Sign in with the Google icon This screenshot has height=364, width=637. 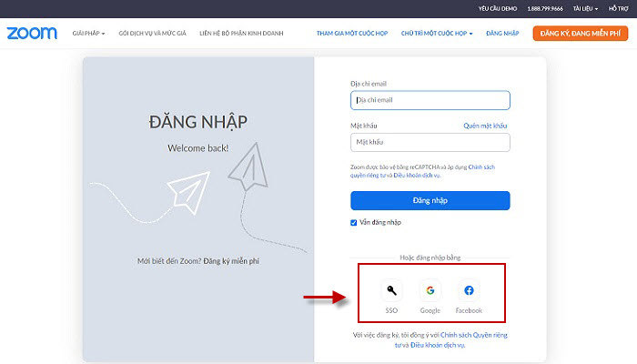click(x=430, y=290)
